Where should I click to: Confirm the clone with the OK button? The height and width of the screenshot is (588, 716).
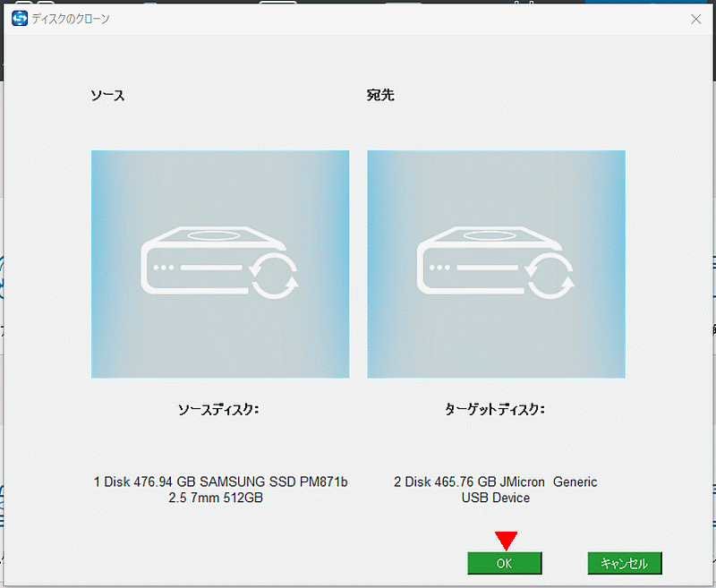coord(504,563)
